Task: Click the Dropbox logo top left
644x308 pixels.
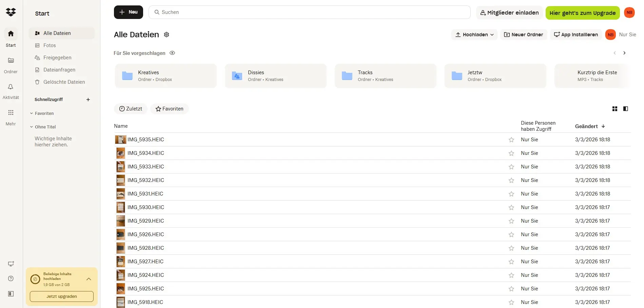Action: coord(11,12)
